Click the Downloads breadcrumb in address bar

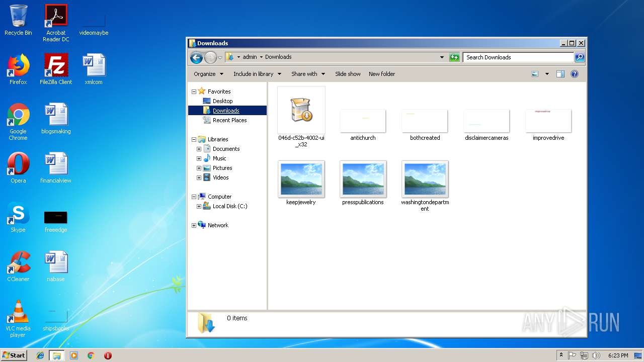[x=278, y=57]
